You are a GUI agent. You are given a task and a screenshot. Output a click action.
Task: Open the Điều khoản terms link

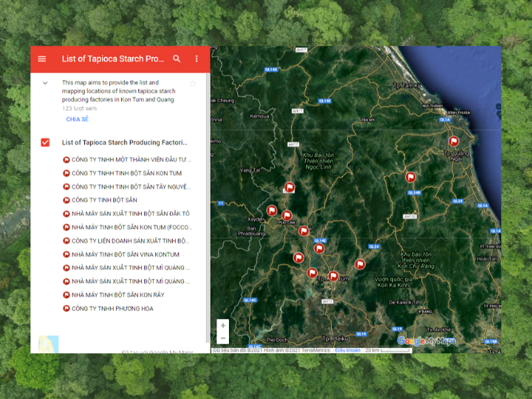347,350
